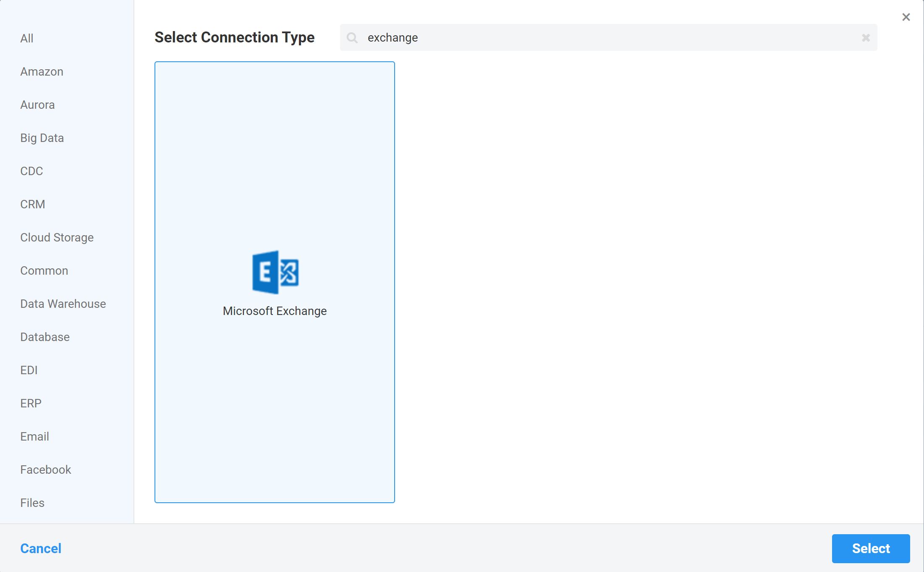Image resolution: width=924 pixels, height=572 pixels.
Task: Open the Aurora connection category
Action: (37, 105)
